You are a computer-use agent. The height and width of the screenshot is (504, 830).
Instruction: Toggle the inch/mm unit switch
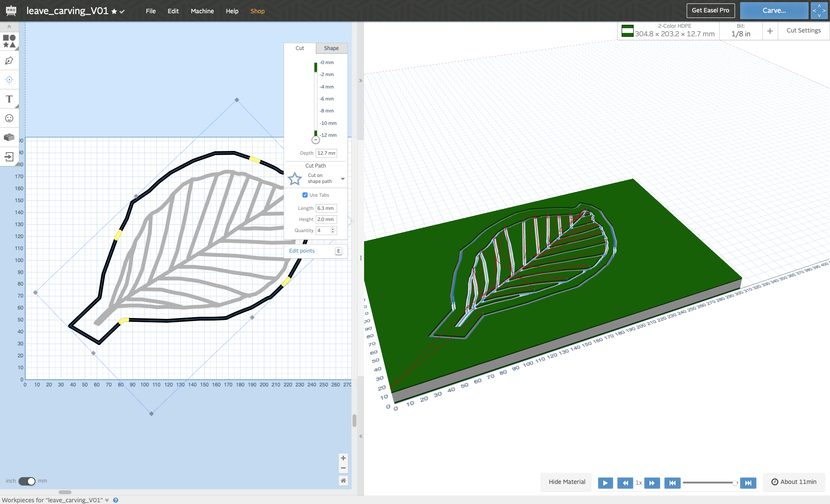click(x=27, y=481)
